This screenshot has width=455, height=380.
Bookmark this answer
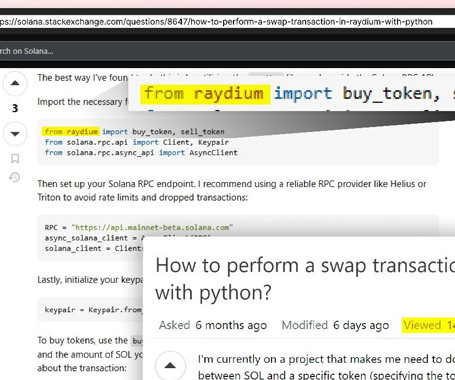[15, 159]
